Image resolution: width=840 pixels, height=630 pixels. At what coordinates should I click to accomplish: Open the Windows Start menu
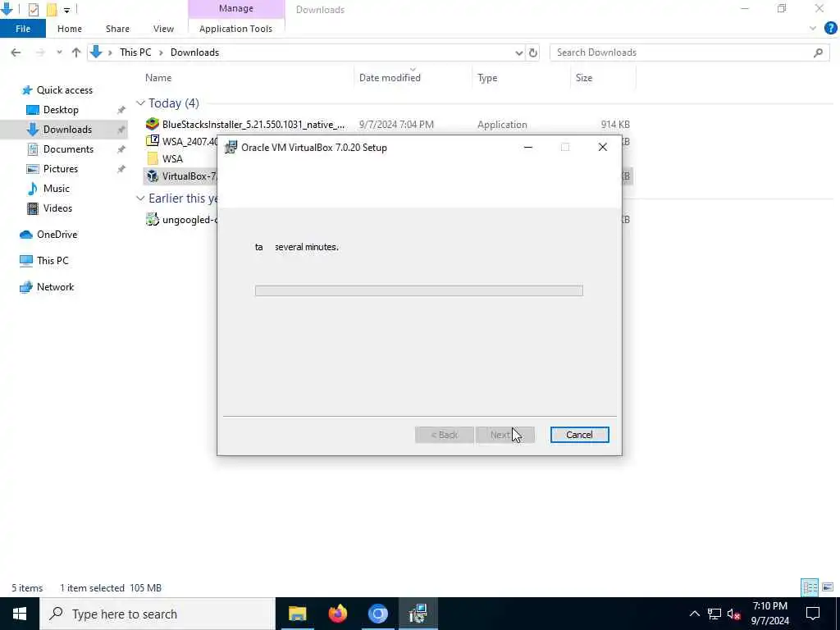(20, 614)
